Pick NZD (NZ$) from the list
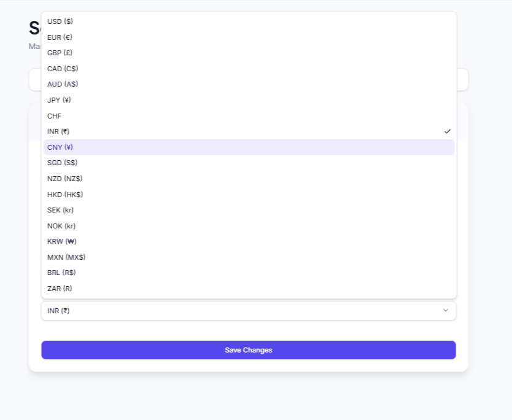Screen dimensions: 512x420 click(x=64, y=179)
